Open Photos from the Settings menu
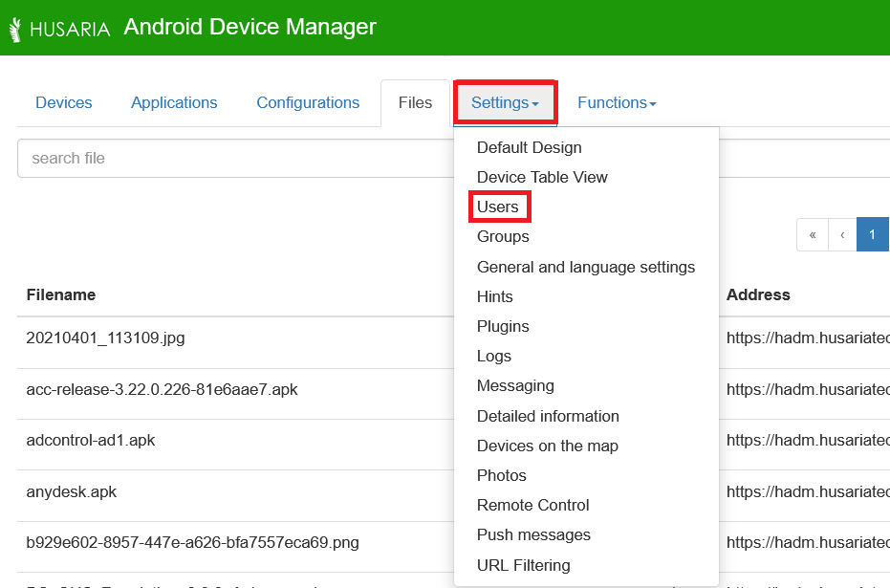 click(x=501, y=475)
